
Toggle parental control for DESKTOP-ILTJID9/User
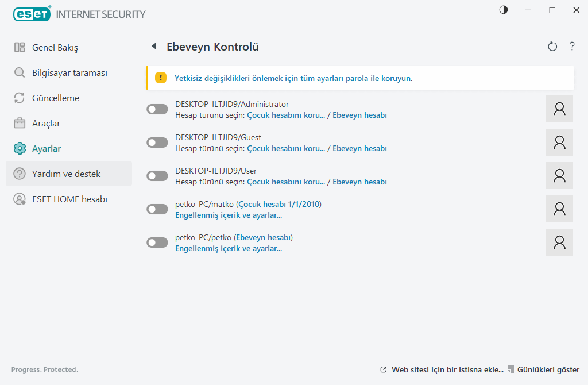click(x=157, y=176)
